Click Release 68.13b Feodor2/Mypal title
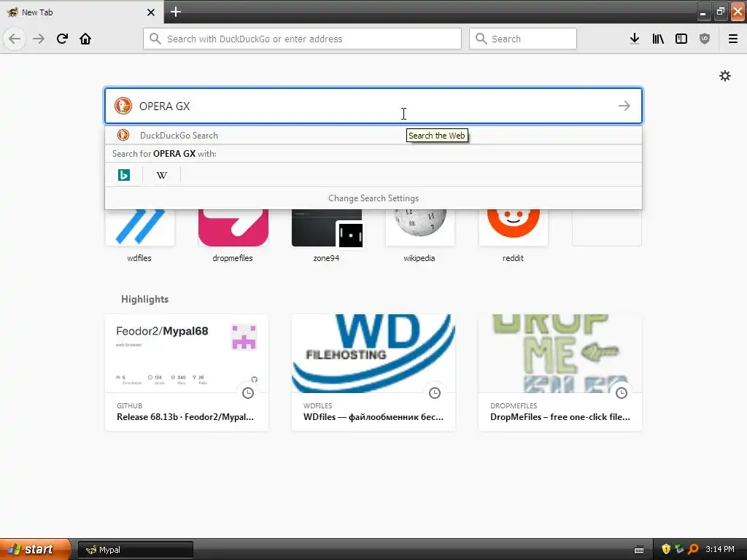This screenshot has width=747, height=560. 185,416
